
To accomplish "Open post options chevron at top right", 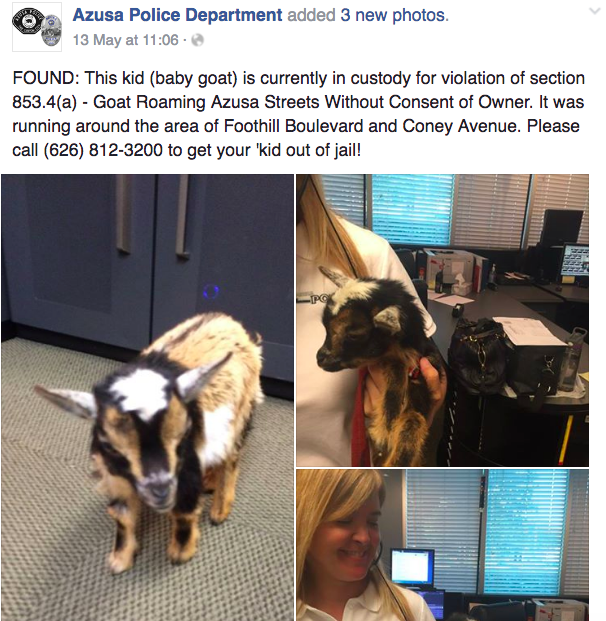I will [595, 11].
